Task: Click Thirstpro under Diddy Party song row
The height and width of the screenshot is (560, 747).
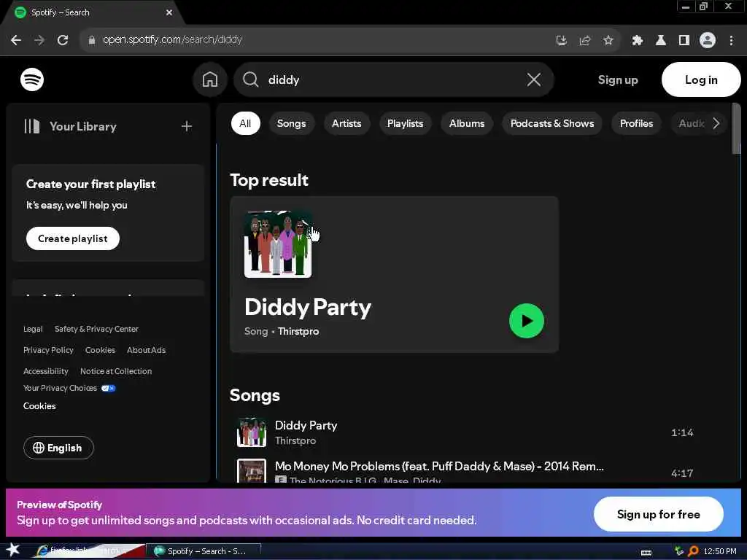Action: click(295, 441)
